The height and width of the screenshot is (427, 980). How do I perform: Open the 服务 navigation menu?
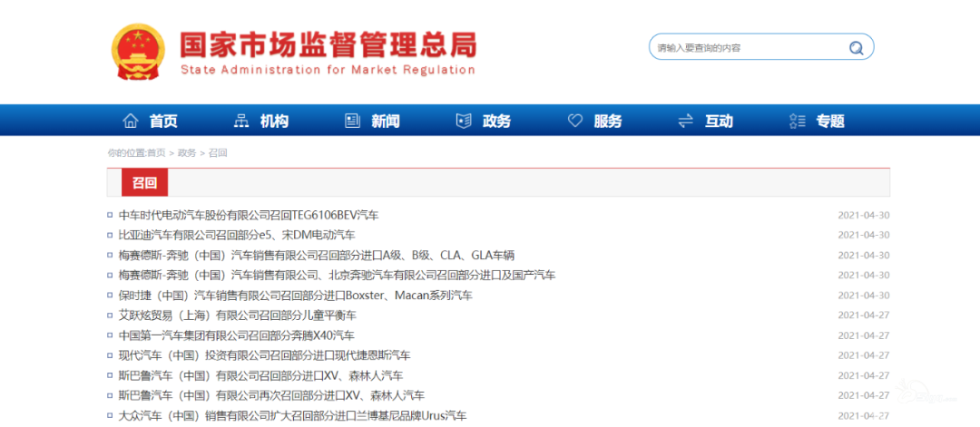point(608,121)
